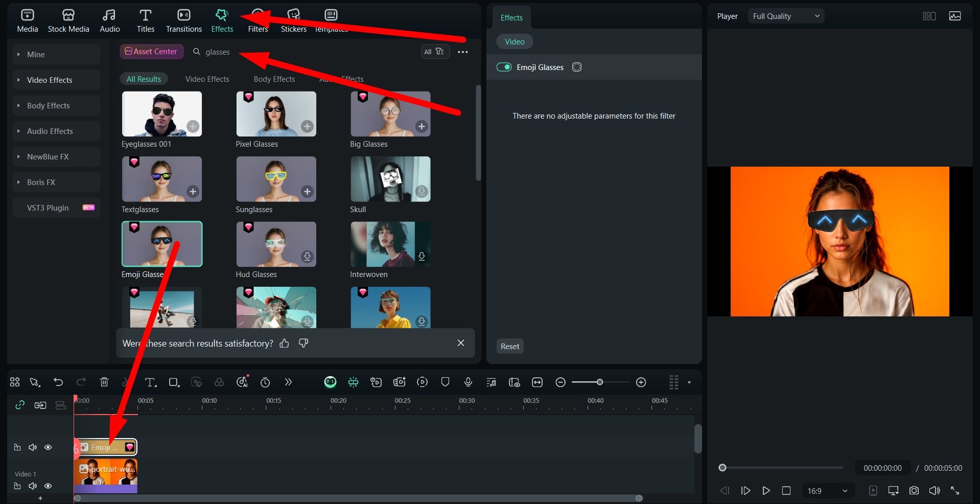This screenshot has width=980, height=504.
Task: Click the marker shield icon
Action: point(445,382)
